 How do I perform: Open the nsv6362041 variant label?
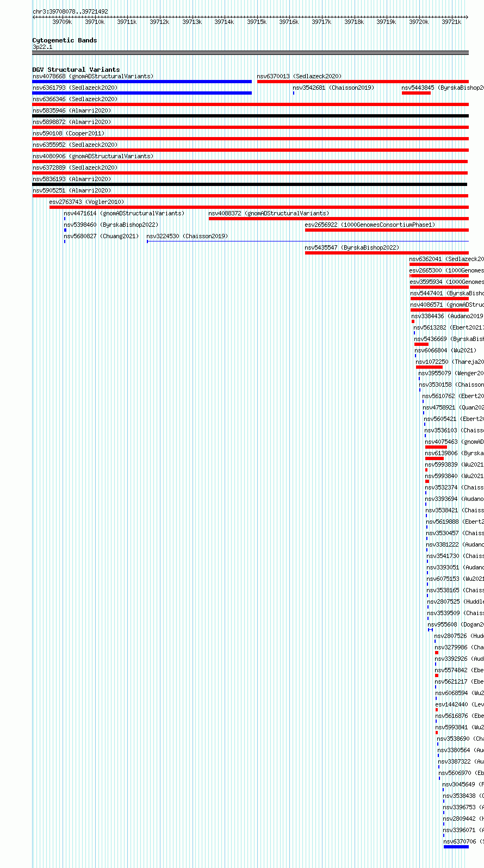(x=446, y=259)
